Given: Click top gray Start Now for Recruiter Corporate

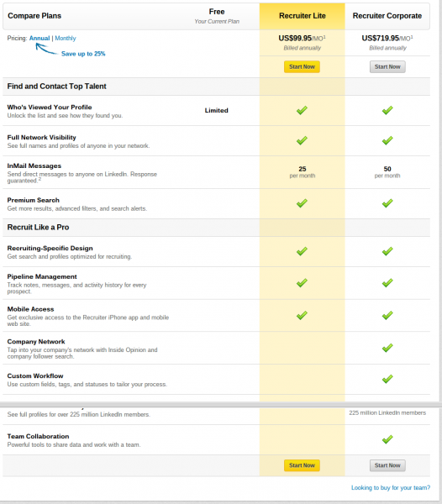Looking at the screenshot, I should coord(387,67).
